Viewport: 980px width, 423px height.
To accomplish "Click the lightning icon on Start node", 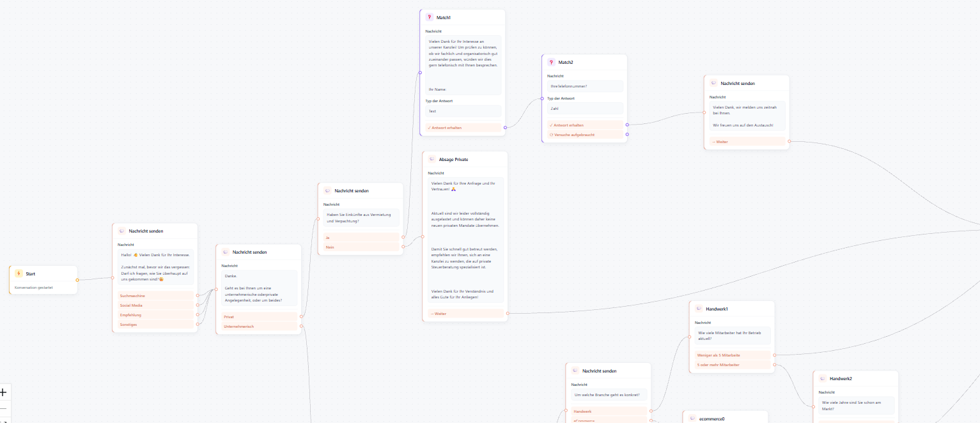I will click(x=19, y=273).
